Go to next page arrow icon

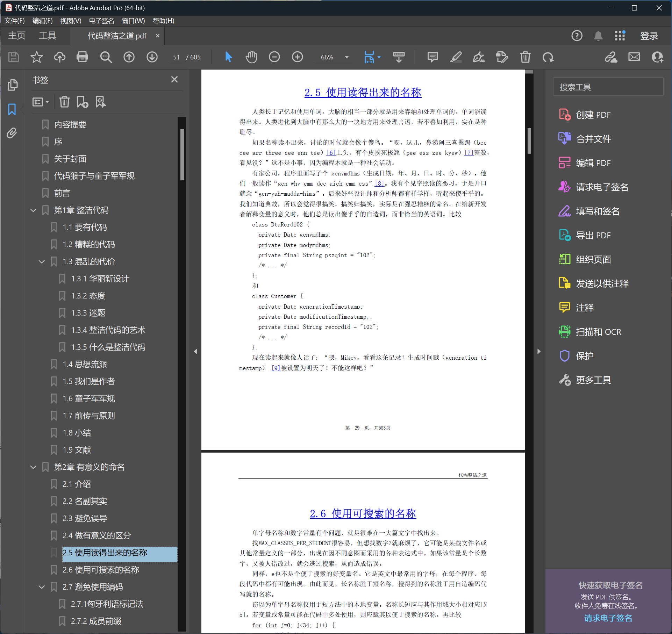pyautogui.click(x=152, y=57)
